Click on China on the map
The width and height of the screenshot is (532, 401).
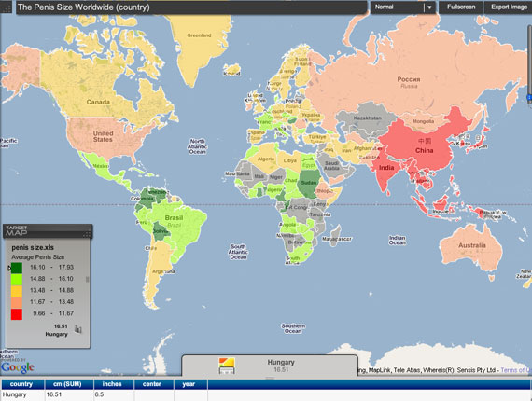[424, 150]
